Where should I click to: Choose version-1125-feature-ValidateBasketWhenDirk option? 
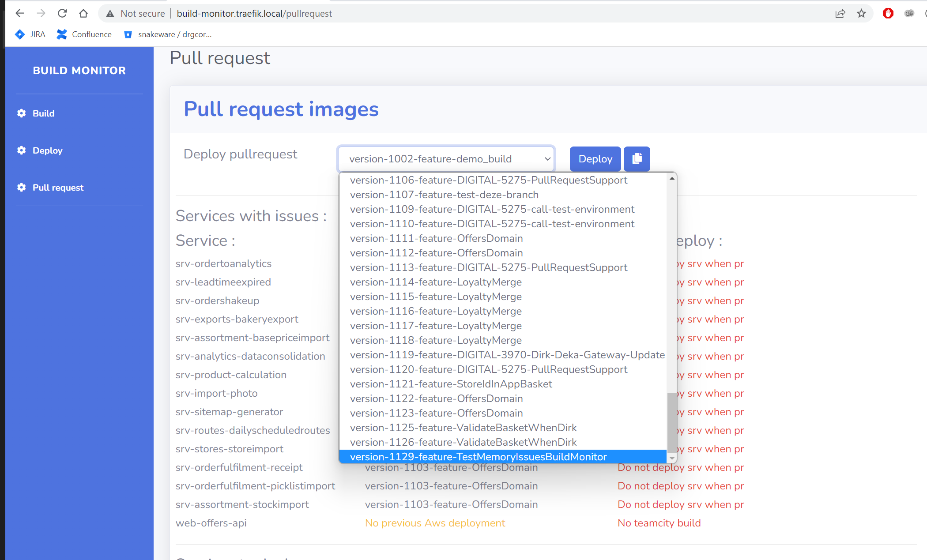click(x=503, y=428)
